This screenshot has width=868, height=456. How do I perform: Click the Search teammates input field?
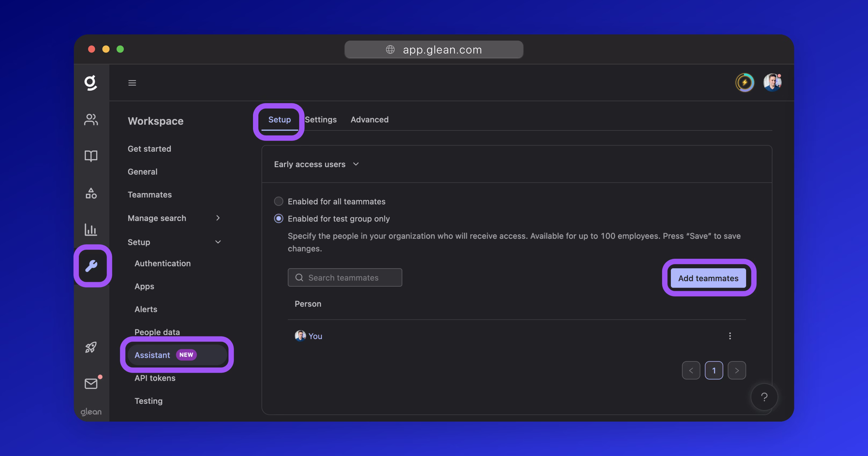tap(345, 277)
